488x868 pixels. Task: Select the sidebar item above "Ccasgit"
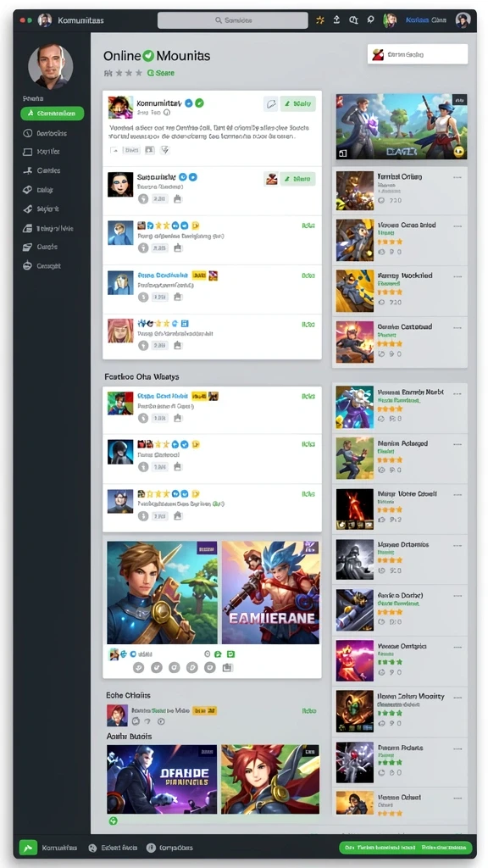click(41, 247)
